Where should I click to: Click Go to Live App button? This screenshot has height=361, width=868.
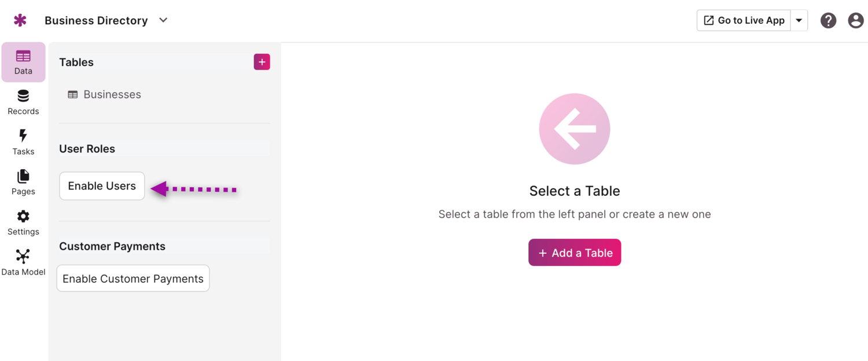coord(744,20)
